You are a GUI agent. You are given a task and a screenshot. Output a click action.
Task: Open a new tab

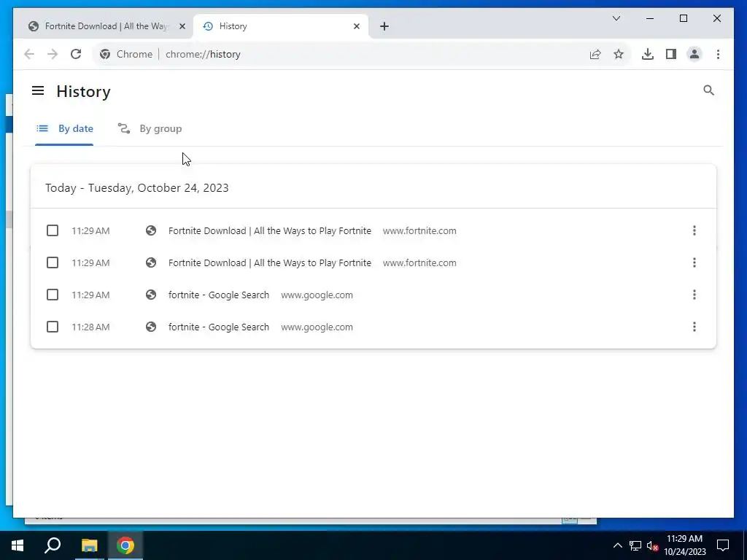(384, 26)
